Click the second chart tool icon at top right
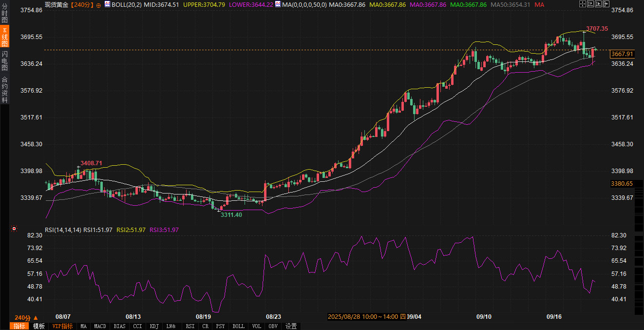644x330 pixels. 589,4
